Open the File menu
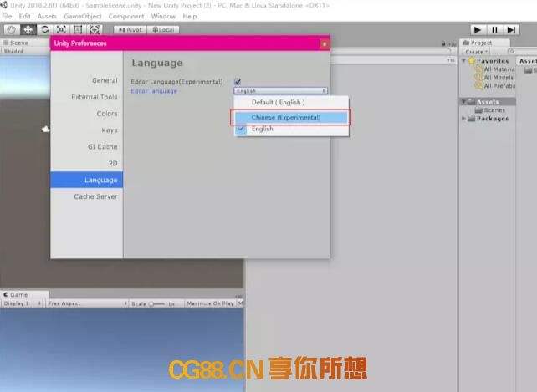This screenshot has height=392, width=537. pos(7,16)
